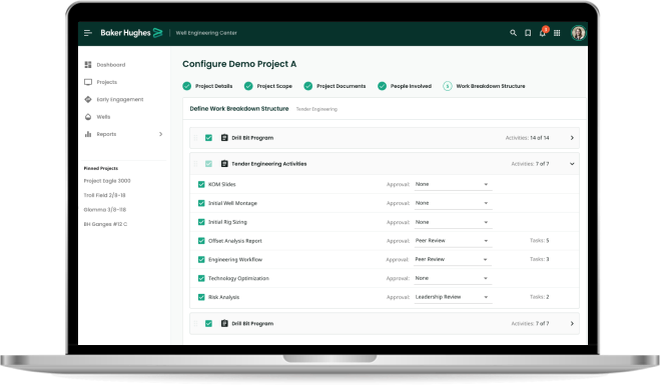This screenshot has width=660, height=385.
Task: Click clipboard icon beside top Drill Bit Program
Action: tap(224, 138)
